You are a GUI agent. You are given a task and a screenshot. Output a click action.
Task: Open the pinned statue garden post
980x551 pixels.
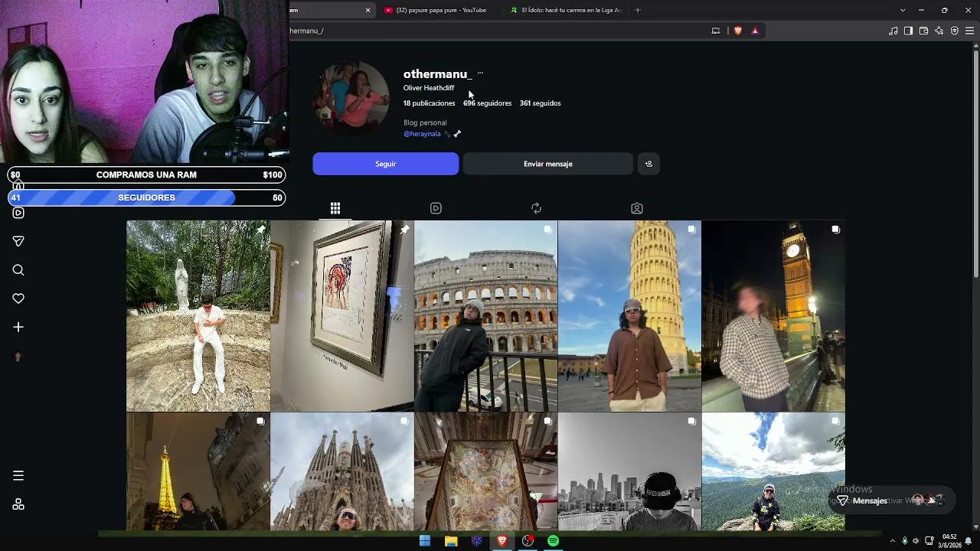pos(198,316)
